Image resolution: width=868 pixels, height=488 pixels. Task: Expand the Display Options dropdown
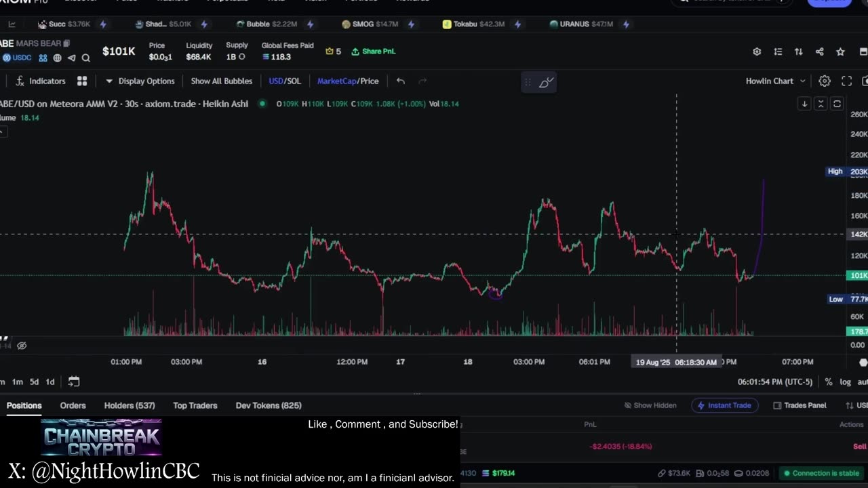tap(140, 81)
